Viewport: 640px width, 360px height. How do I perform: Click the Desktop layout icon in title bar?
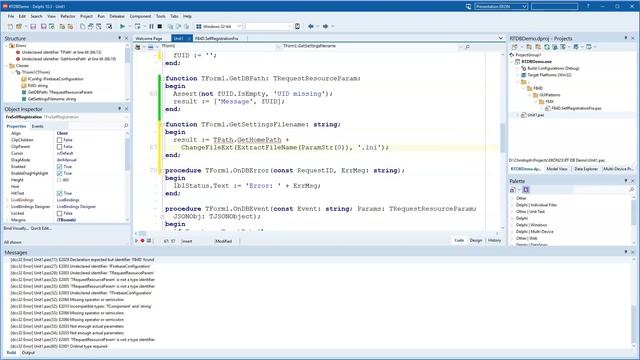(468, 7)
